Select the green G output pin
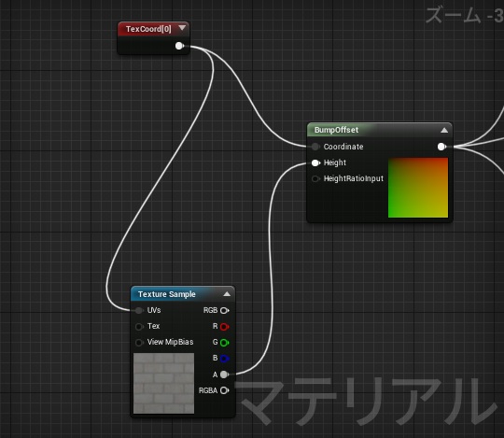The image size is (504, 438). point(224,343)
